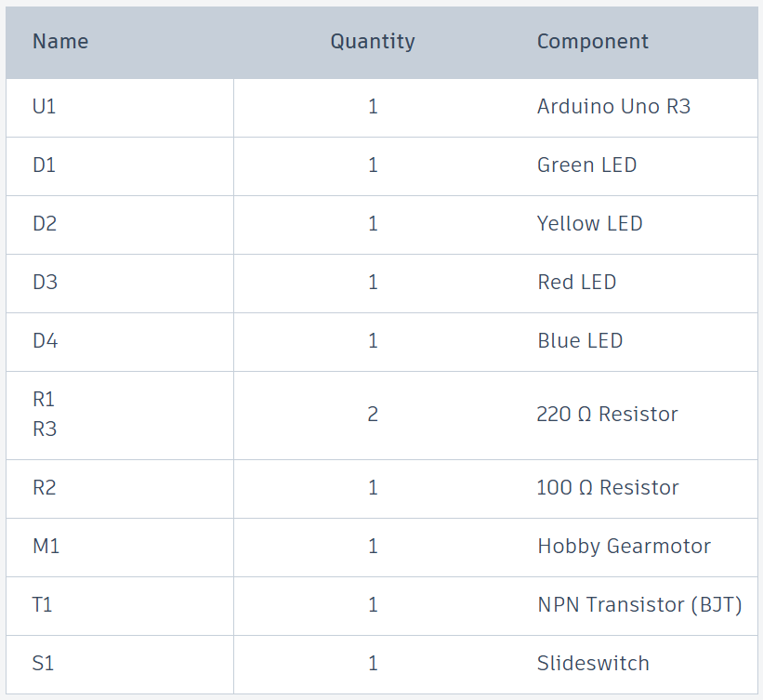Click the Component column header
The image size is (763, 700).
pos(593,42)
